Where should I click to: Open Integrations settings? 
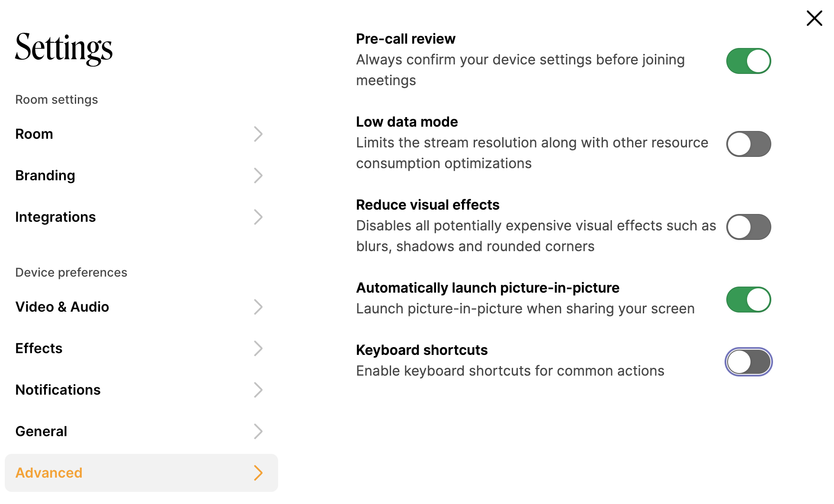click(55, 217)
